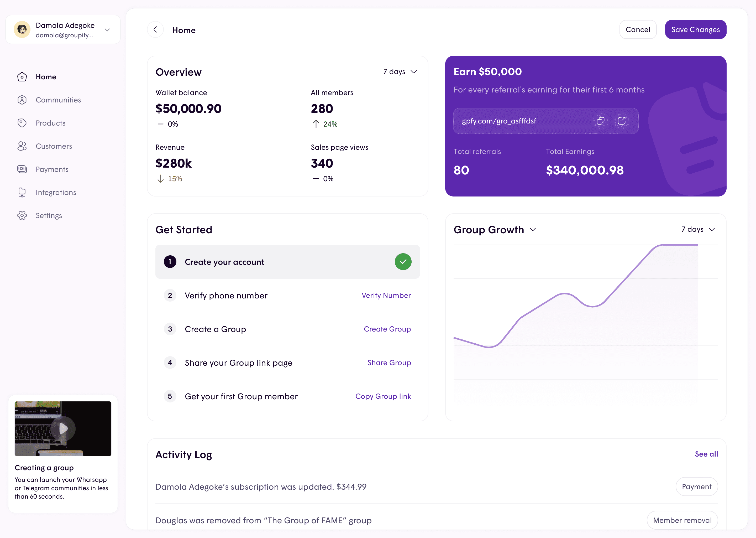Viewport: 756px width, 538px height.
Task: Click the $50,000.90 wallet balance
Action: (188, 109)
